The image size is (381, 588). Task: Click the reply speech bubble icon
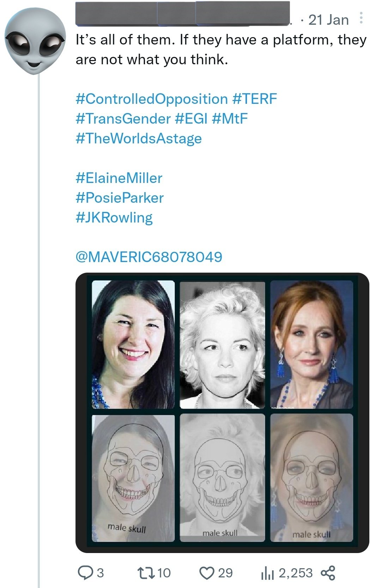85,573
